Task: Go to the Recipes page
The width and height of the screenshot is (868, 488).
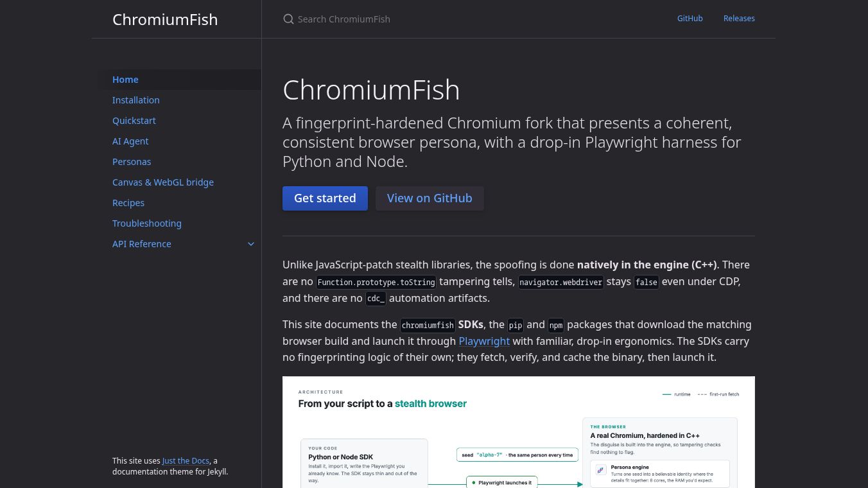Action: click(x=180, y=203)
